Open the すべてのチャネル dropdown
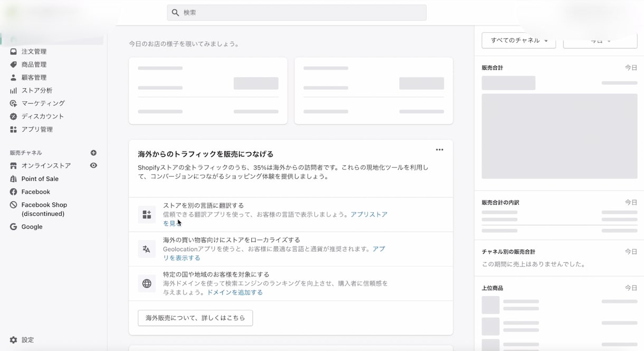 click(x=519, y=40)
